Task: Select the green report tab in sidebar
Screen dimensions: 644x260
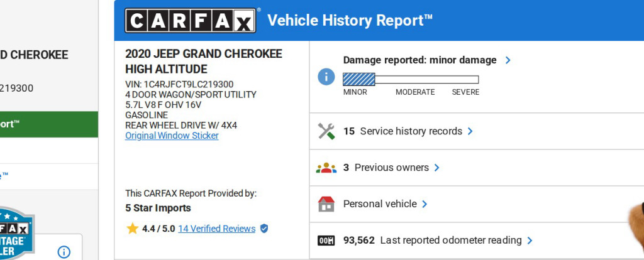Action: pyautogui.click(x=48, y=124)
